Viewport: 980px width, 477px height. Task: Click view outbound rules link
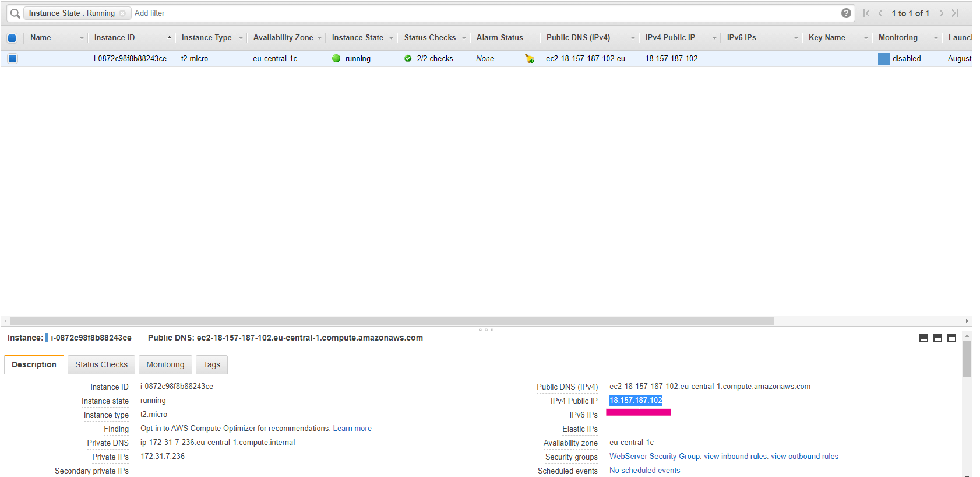[805, 457]
